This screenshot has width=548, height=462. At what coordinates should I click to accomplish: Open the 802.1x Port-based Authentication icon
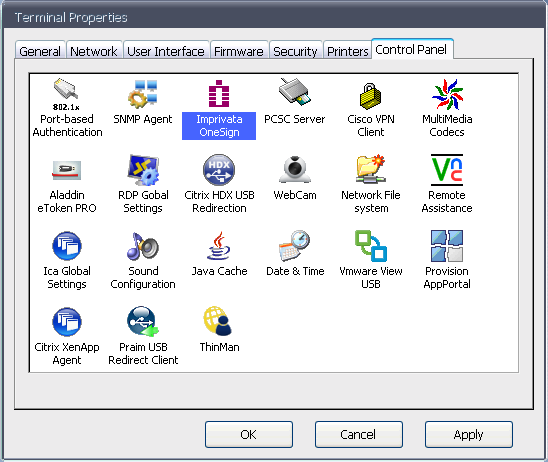click(x=66, y=94)
